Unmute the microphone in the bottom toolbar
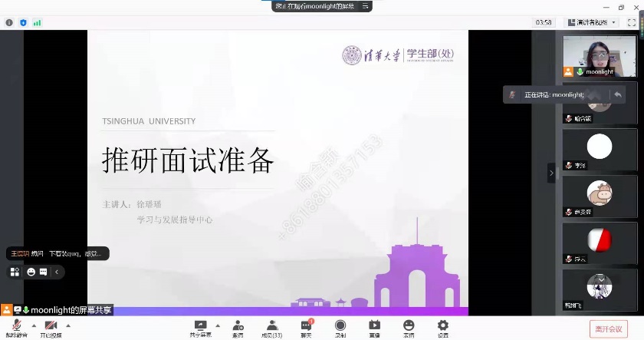The width and height of the screenshot is (644, 340). tap(16, 326)
